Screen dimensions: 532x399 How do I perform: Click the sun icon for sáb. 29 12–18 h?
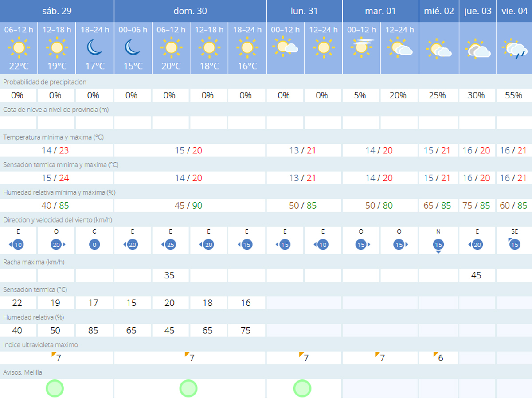click(57, 47)
